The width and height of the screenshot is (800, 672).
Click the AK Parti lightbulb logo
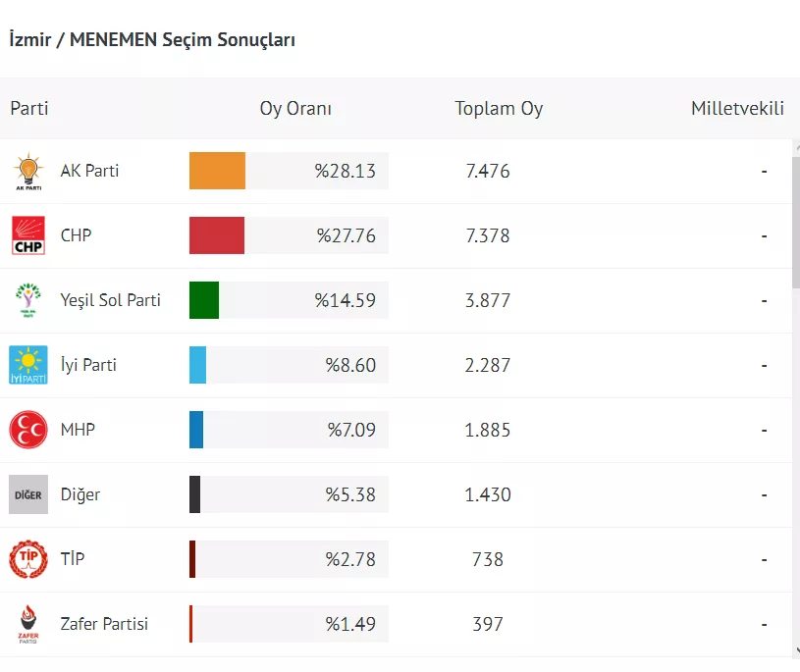click(x=28, y=172)
